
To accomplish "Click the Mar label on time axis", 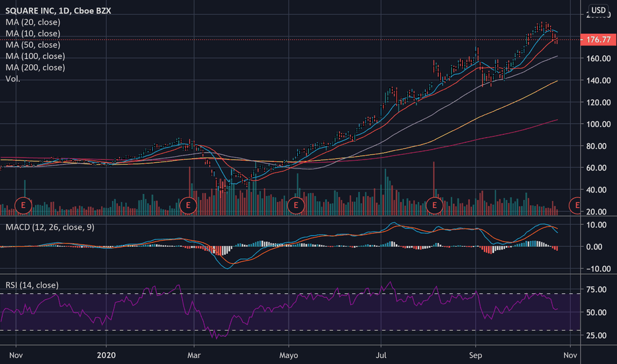I will (194, 355).
